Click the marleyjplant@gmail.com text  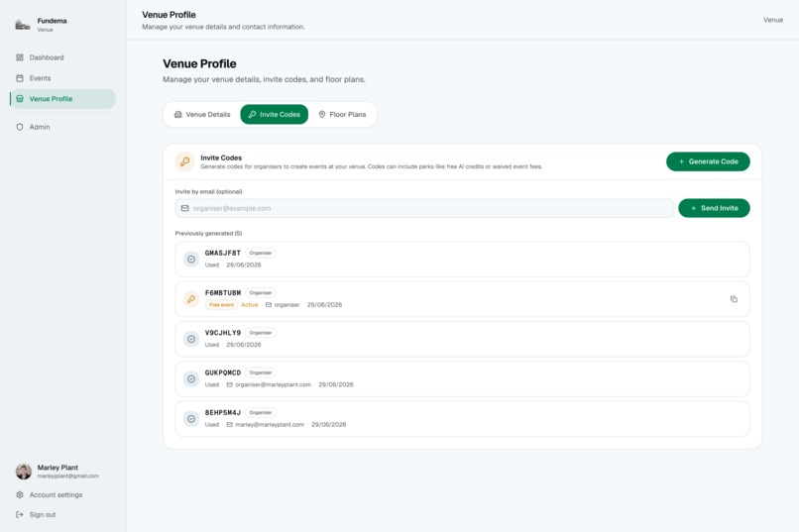pos(67,476)
